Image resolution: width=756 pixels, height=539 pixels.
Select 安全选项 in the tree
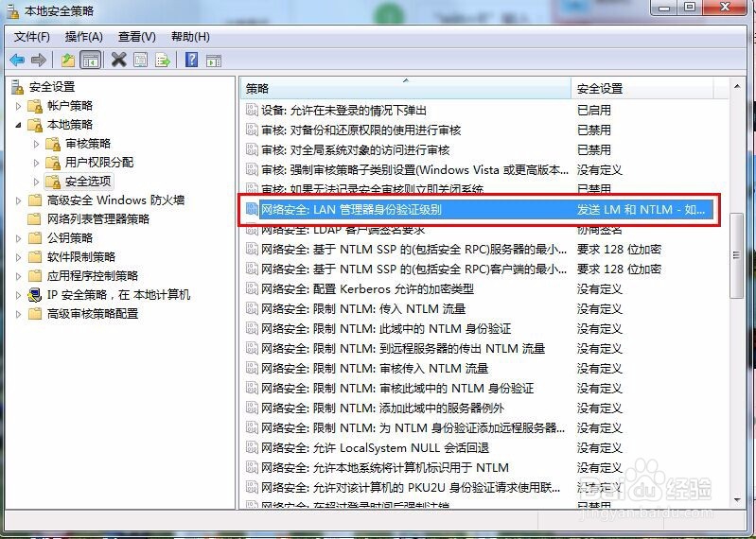[x=88, y=182]
